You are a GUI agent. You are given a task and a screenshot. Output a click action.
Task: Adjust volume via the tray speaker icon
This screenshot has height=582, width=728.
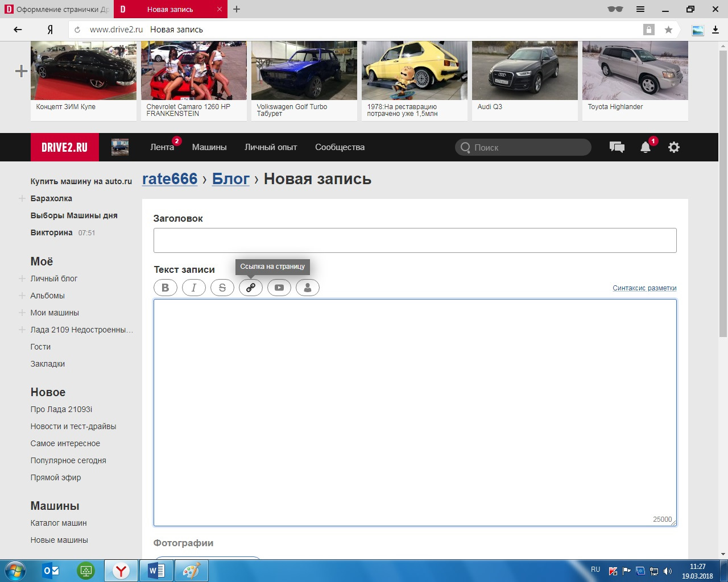(668, 571)
